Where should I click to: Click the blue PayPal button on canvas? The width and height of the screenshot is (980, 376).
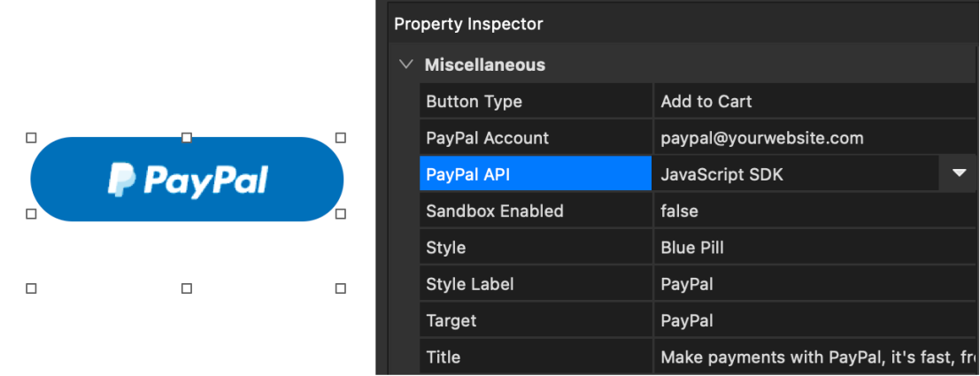187,180
